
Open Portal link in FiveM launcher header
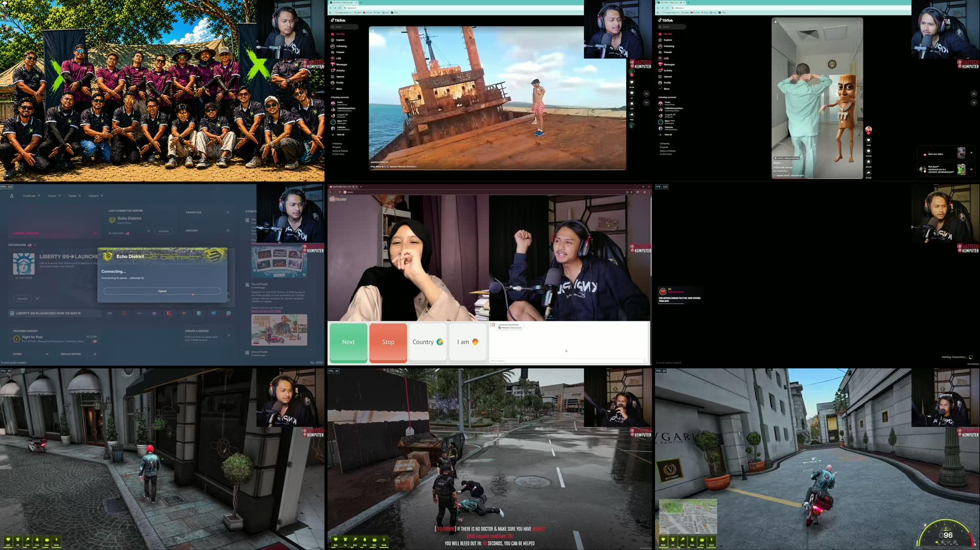(x=74, y=196)
